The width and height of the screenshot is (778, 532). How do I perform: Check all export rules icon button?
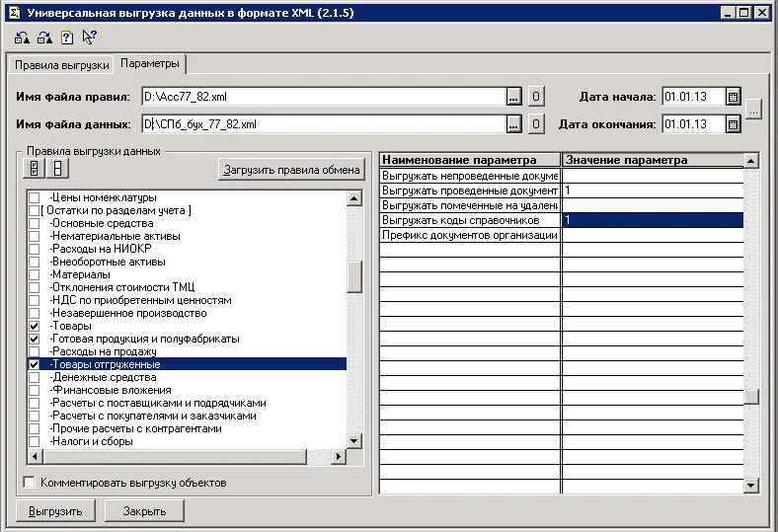34,168
